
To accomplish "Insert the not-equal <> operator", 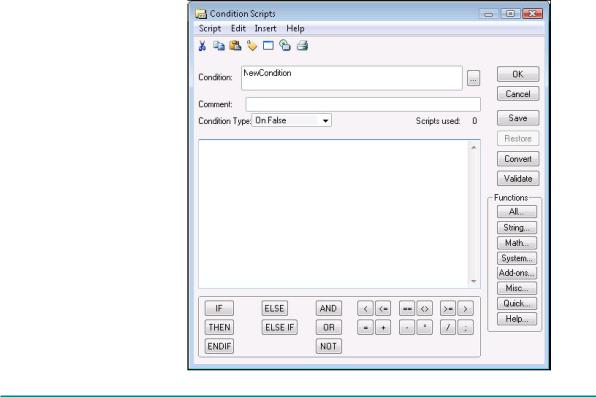I will (425, 309).
